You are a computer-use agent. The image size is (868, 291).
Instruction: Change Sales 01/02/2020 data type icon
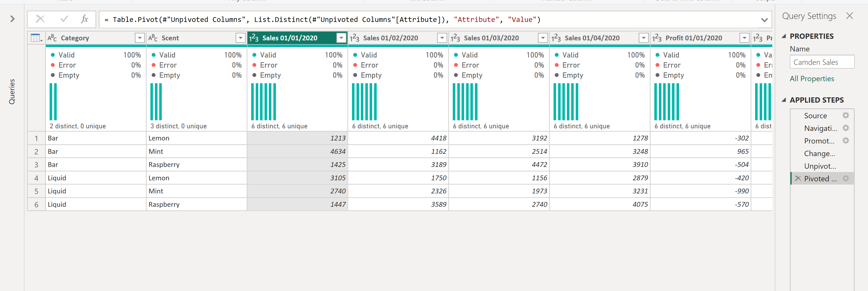point(355,38)
